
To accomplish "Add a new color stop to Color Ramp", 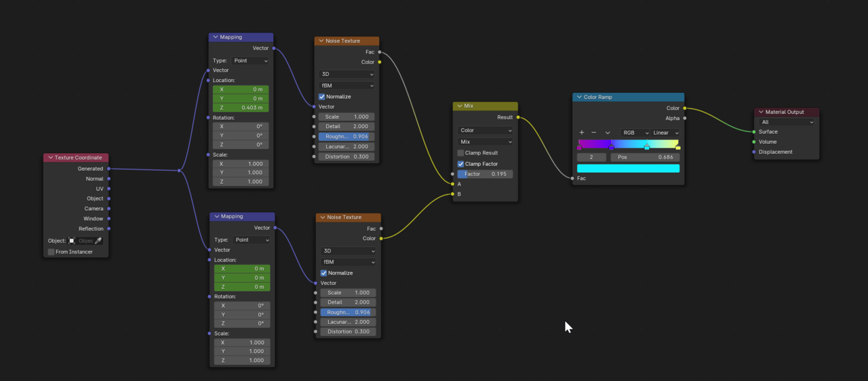I will pos(581,133).
